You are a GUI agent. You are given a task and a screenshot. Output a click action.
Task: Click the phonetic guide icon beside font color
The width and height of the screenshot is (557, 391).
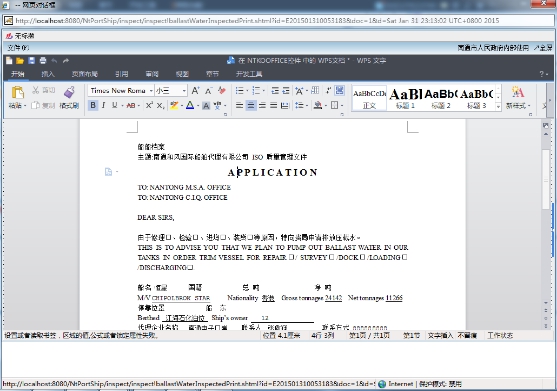click(x=217, y=105)
